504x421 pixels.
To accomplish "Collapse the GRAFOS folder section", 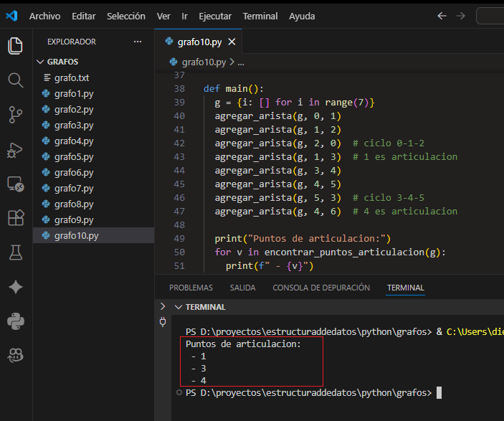I will pos(40,62).
